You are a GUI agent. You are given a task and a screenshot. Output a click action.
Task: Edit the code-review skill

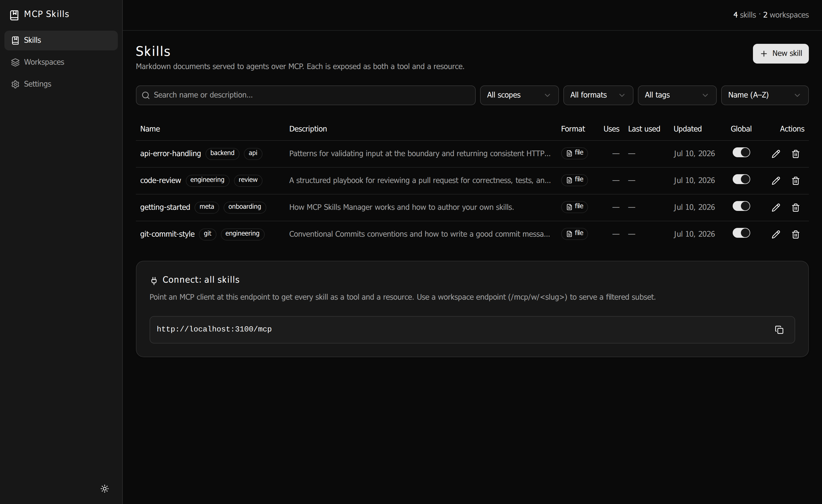point(776,181)
